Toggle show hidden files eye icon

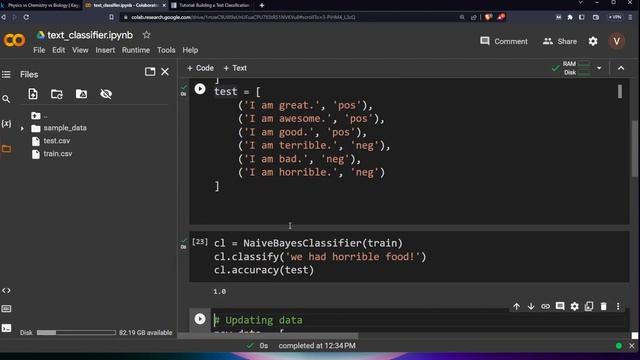106,94
